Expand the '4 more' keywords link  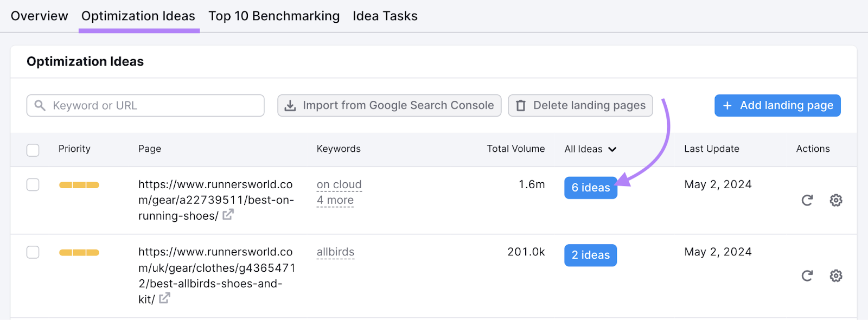pyautogui.click(x=335, y=200)
